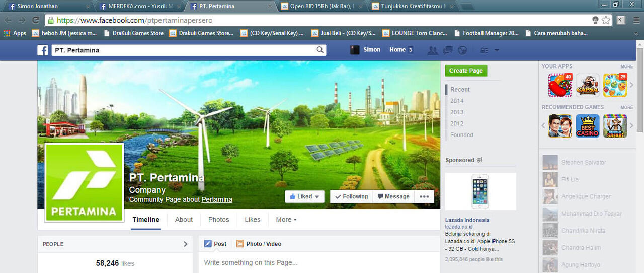Switch to MERDEKA.com browser tab

tap(140, 7)
